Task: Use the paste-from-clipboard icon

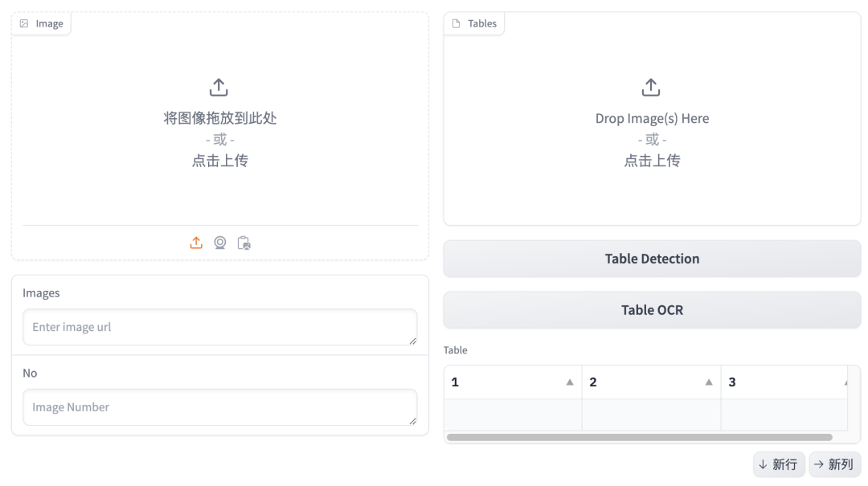Action: pyautogui.click(x=244, y=243)
